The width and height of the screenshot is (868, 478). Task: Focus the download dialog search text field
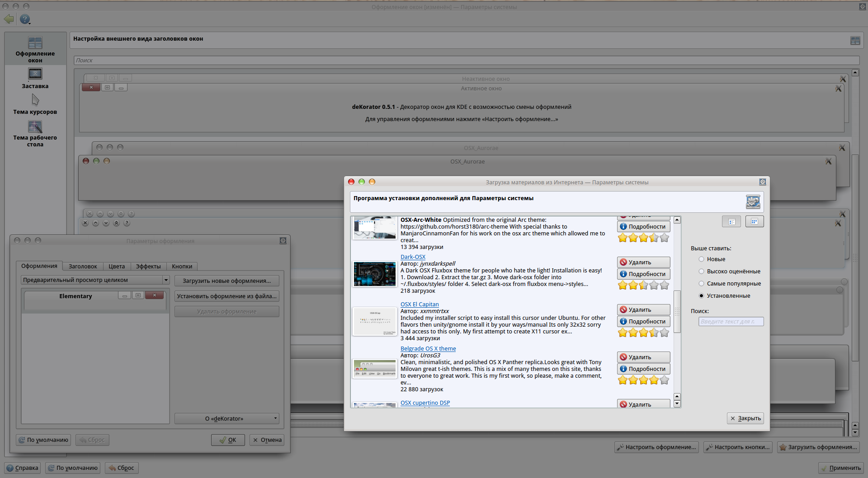731,322
